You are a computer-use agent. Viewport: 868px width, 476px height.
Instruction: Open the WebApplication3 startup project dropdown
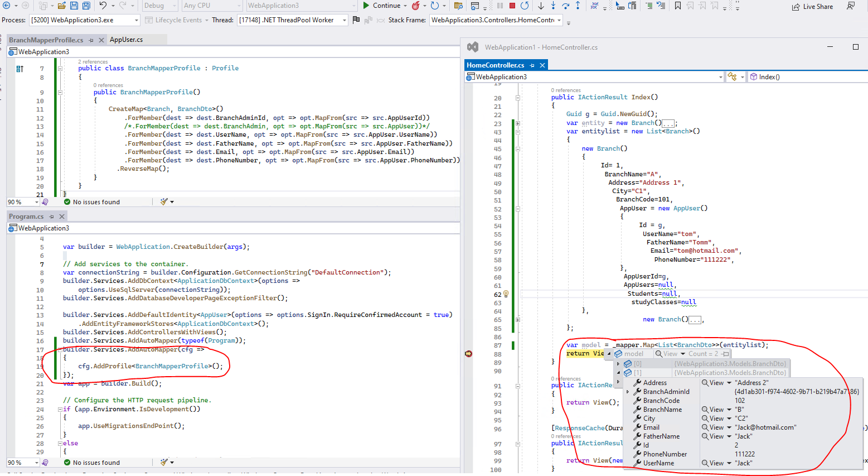point(301,6)
